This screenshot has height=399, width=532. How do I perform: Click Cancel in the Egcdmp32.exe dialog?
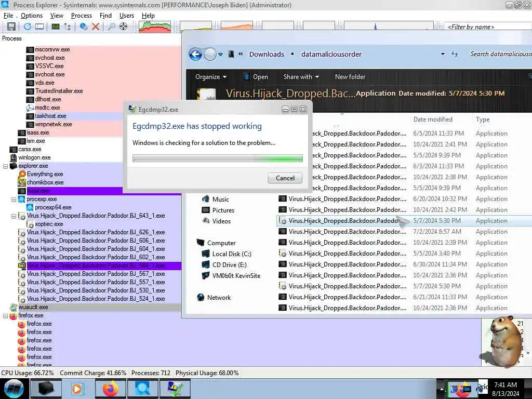point(285,178)
